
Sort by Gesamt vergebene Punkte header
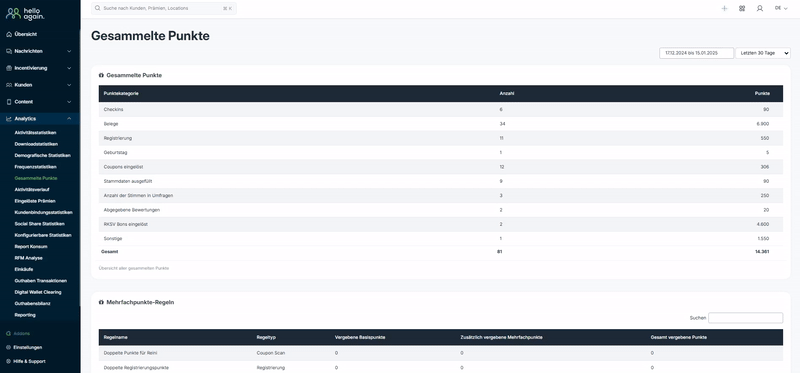tap(679, 337)
